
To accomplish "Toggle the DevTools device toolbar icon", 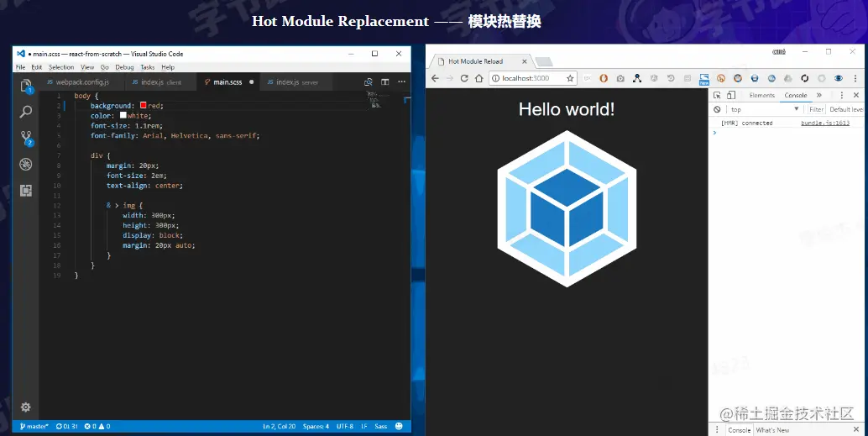I will (x=731, y=95).
